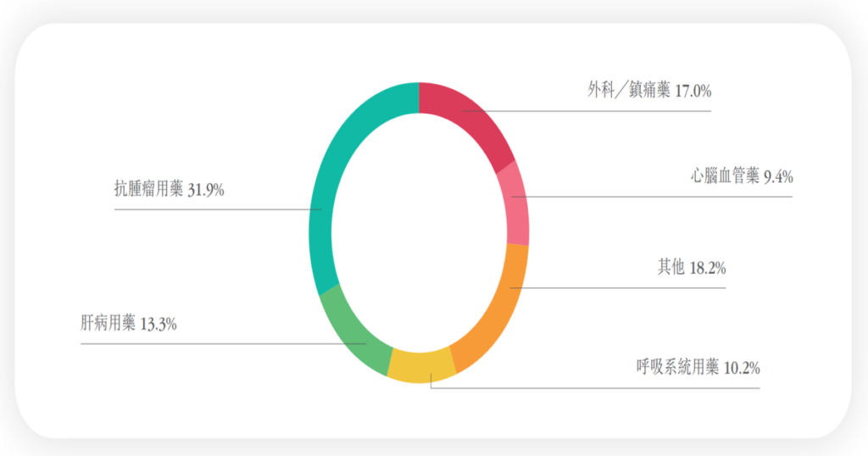
Task: Select the 心腦血管藥 label text
Action: (725, 176)
